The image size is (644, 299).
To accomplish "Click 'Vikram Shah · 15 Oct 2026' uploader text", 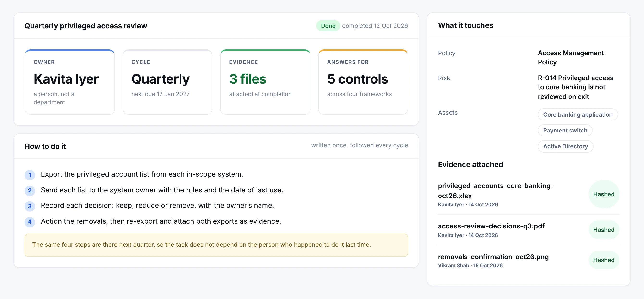I will [x=470, y=266].
